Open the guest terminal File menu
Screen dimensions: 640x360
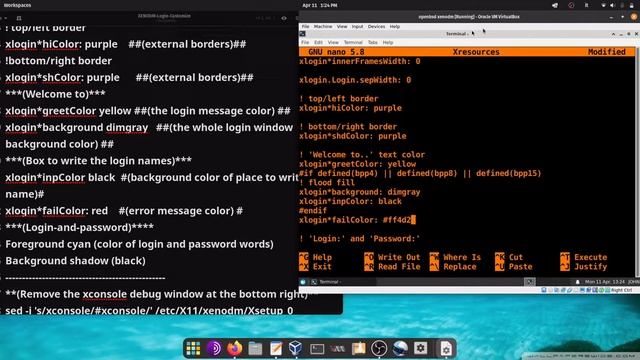pos(305,42)
